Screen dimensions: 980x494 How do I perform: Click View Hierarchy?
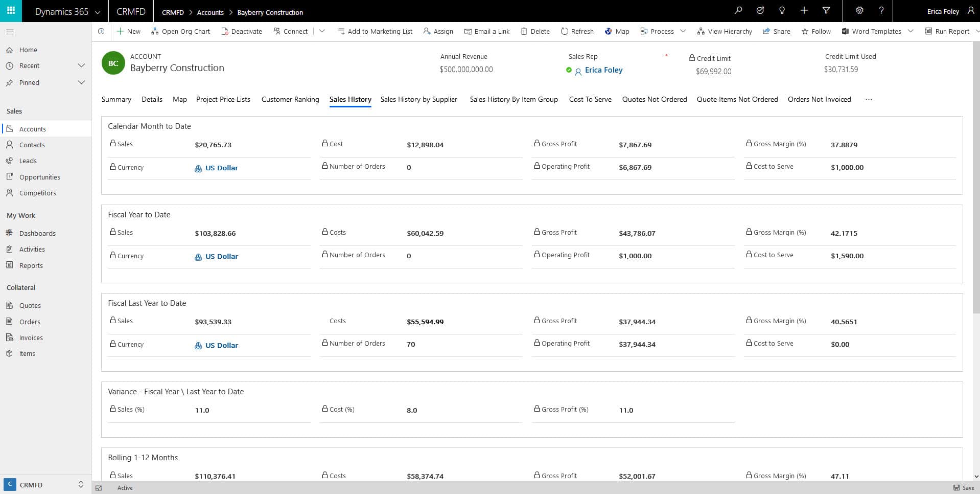725,31
